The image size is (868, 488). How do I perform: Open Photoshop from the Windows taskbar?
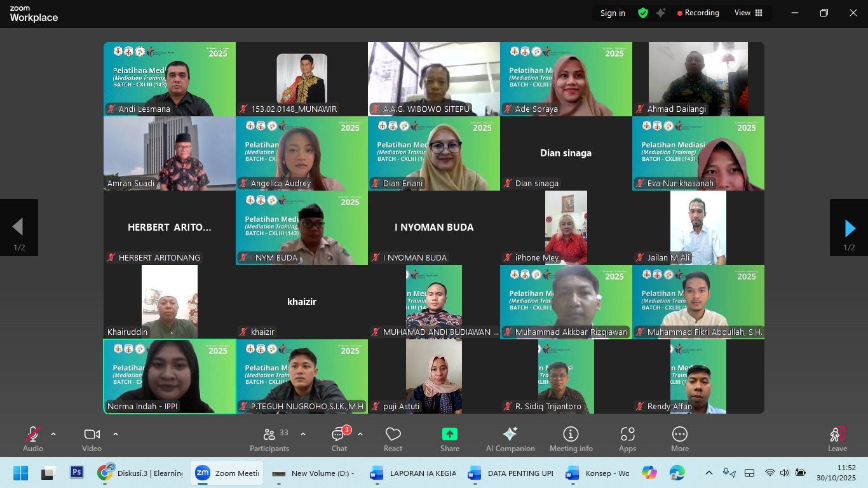tap(77, 473)
